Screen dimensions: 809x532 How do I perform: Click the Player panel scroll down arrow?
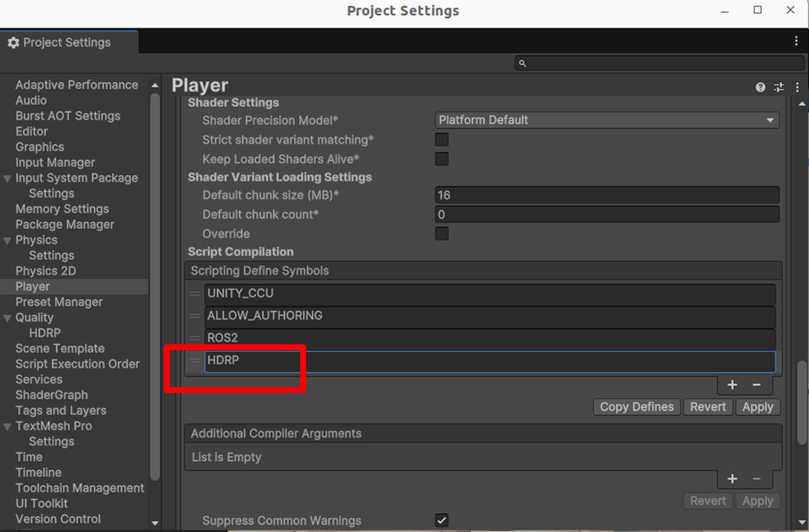pos(802,522)
